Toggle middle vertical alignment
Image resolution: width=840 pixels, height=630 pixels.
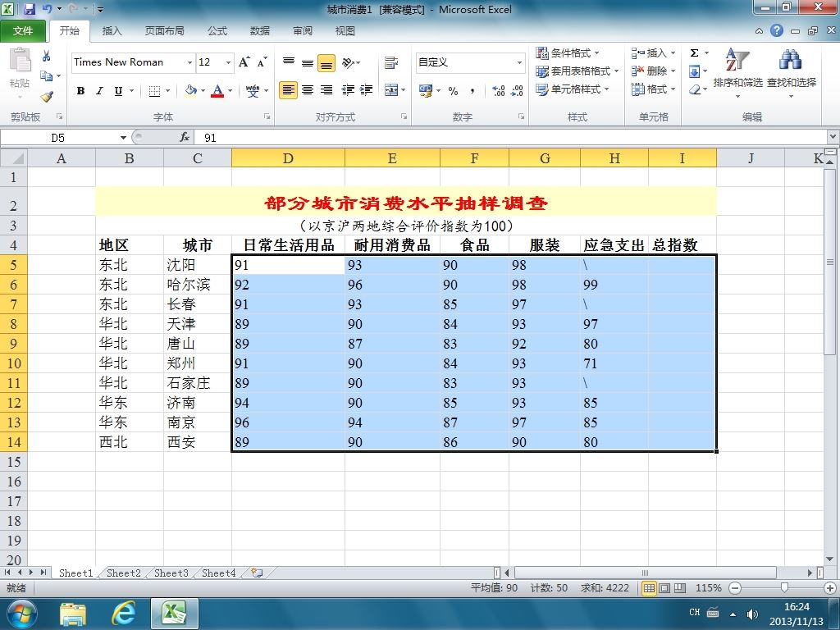click(x=308, y=62)
